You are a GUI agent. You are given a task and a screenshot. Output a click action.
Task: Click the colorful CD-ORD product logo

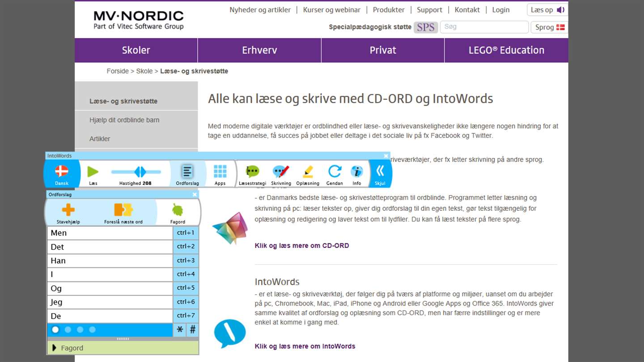pyautogui.click(x=230, y=228)
